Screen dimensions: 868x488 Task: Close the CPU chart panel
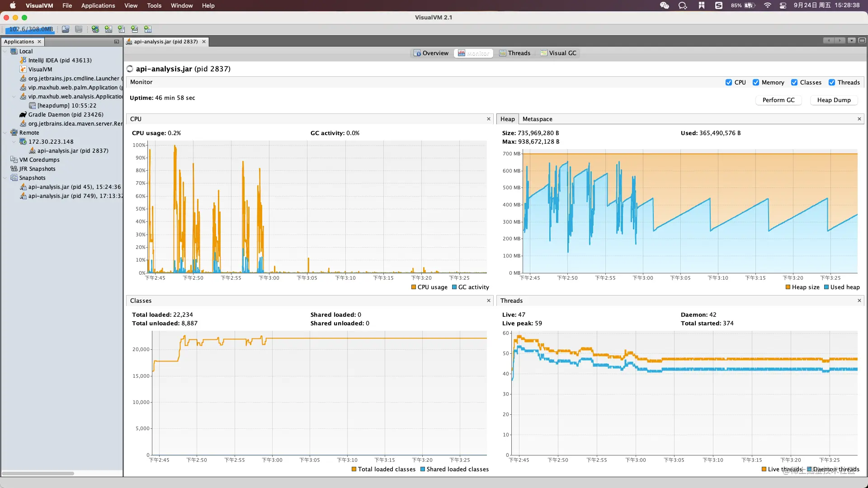pyautogui.click(x=489, y=119)
